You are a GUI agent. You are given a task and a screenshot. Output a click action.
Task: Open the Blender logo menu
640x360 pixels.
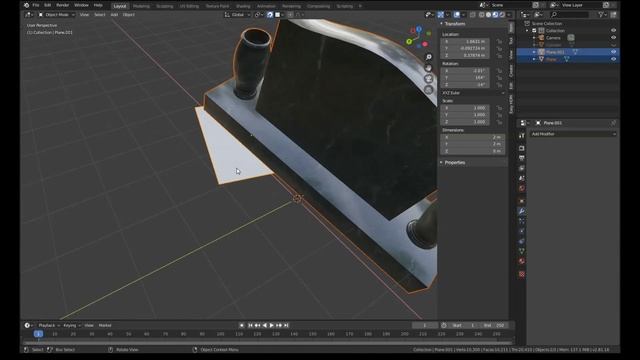click(x=27, y=5)
